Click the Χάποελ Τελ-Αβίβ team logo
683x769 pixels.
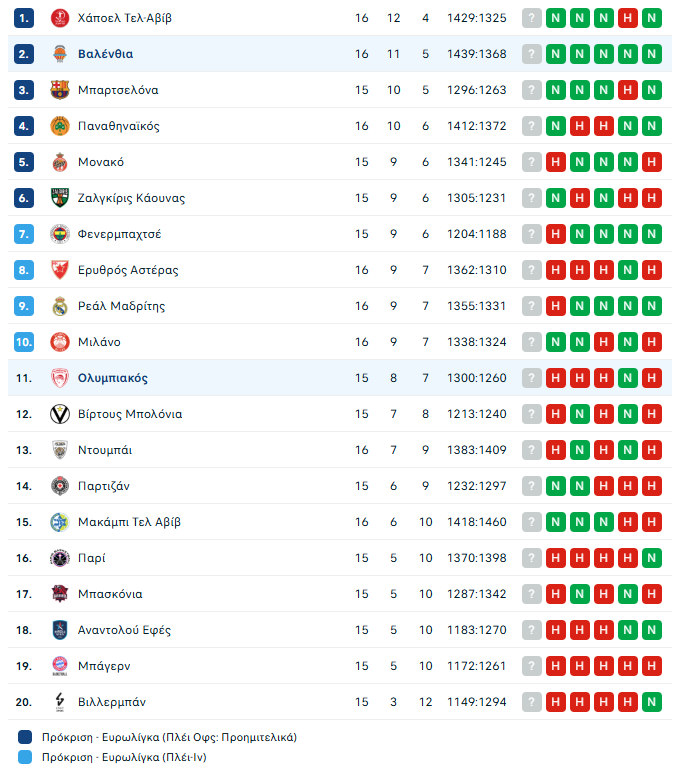click(x=59, y=18)
